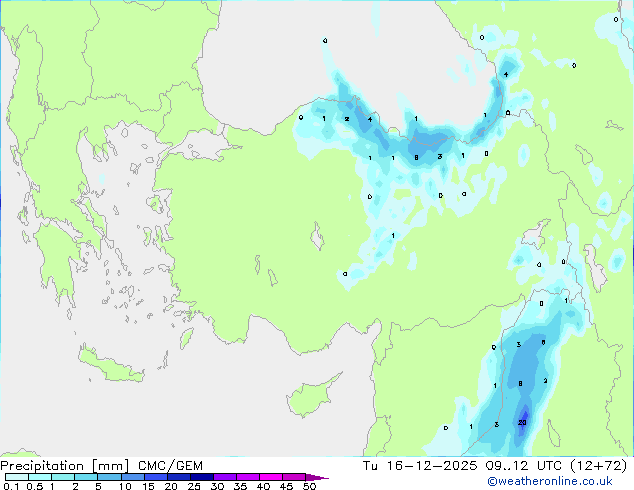Image resolution: width=634 pixels, height=490 pixels.
Task: Click legend swatch between 15 and 20
Action: 155,477
